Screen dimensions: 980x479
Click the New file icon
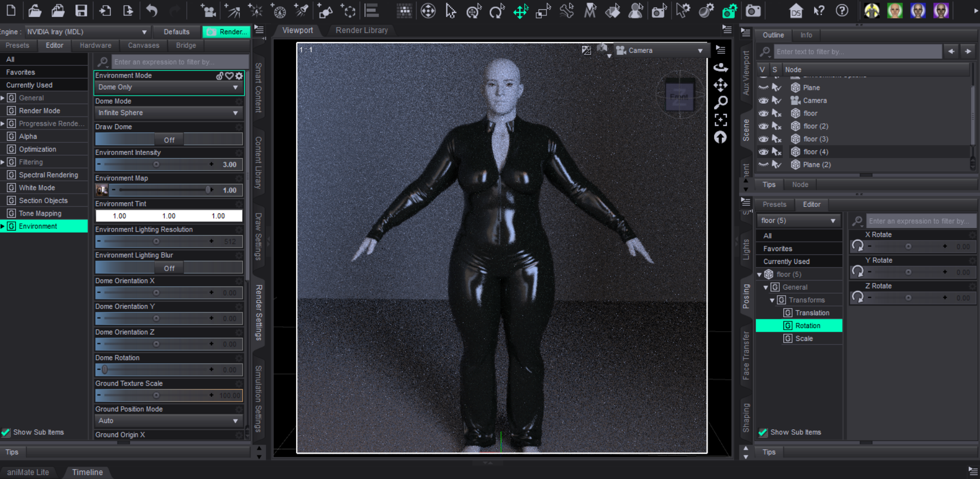point(11,10)
